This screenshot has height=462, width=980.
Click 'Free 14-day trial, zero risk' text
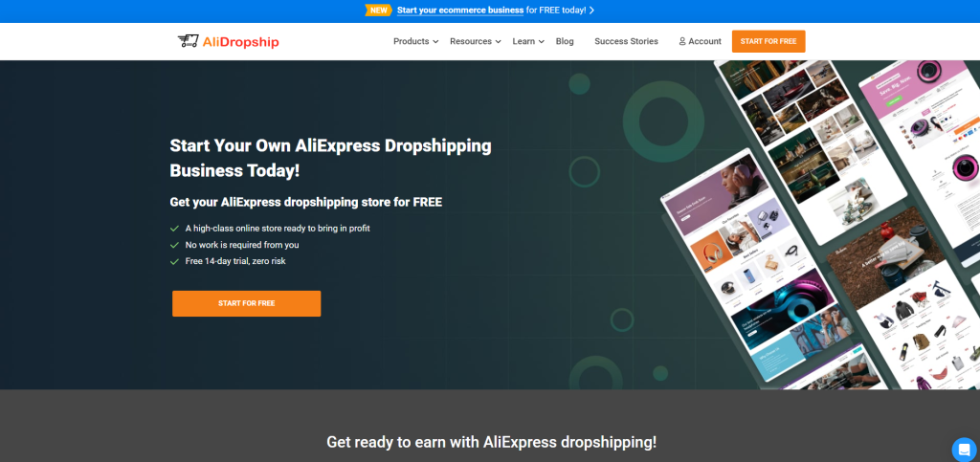point(235,261)
